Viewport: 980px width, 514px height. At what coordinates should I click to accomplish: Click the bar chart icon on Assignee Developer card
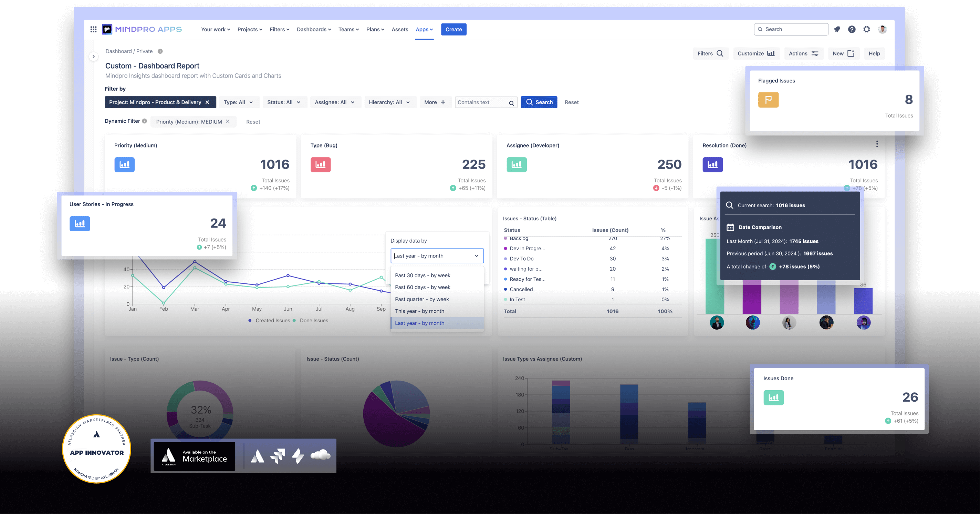516,164
